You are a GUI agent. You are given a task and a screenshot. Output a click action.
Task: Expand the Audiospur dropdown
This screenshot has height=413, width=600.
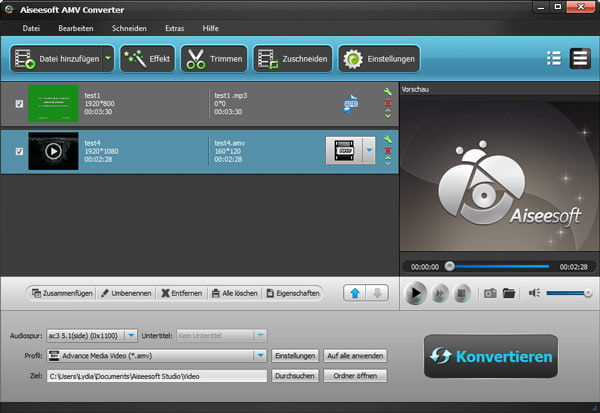point(160,336)
